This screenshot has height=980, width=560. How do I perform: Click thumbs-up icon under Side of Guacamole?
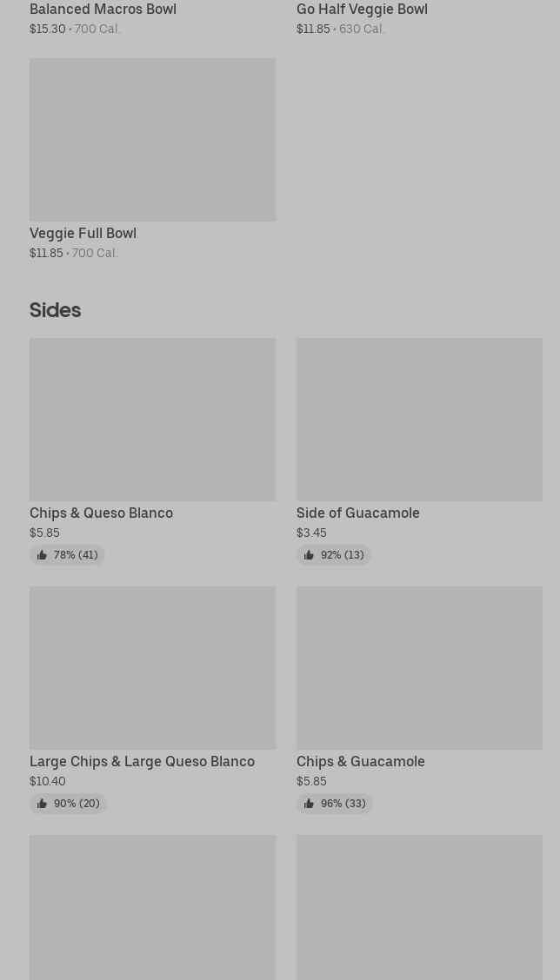(x=309, y=555)
